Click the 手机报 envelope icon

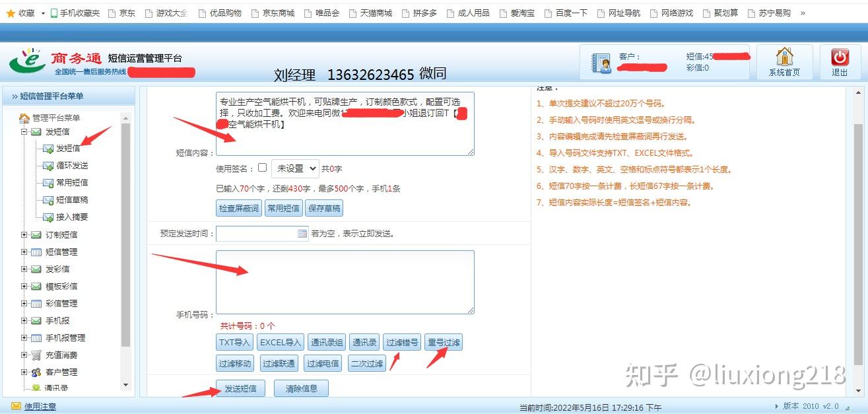coord(36,321)
